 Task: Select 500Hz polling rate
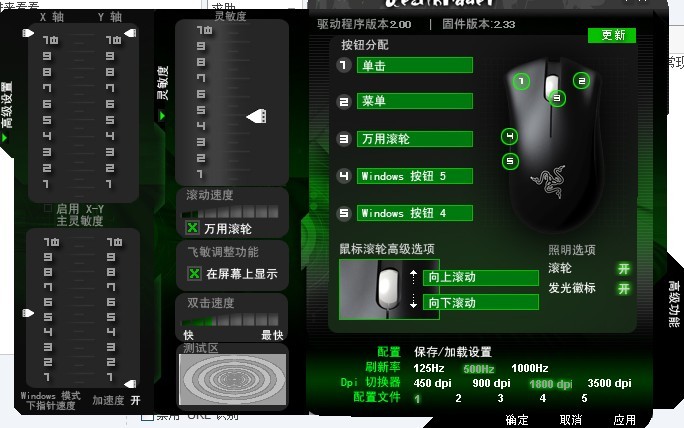pos(479,369)
